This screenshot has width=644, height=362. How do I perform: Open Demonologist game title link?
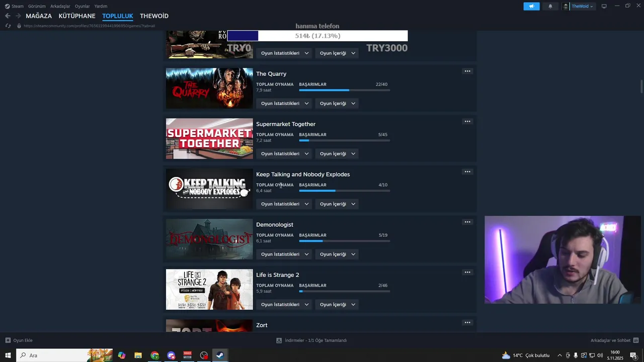point(275,225)
